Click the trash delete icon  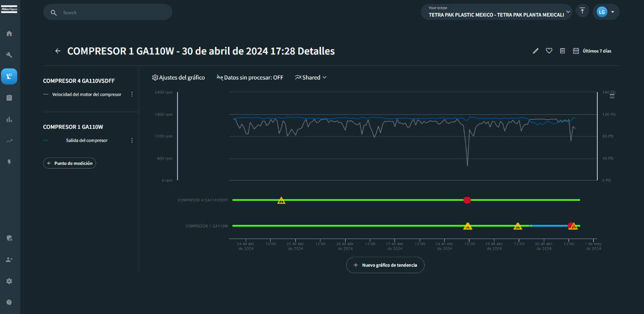562,51
